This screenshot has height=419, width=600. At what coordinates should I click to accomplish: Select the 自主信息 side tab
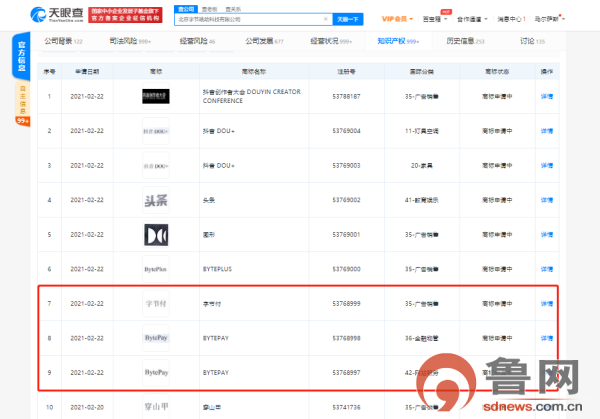[23, 100]
